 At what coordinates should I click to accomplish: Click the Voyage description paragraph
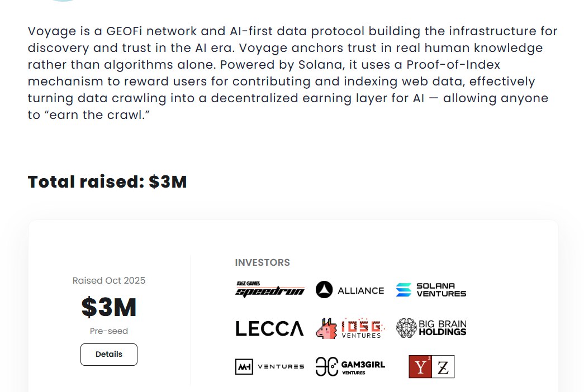pyautogui.click(x=293, y=73)
